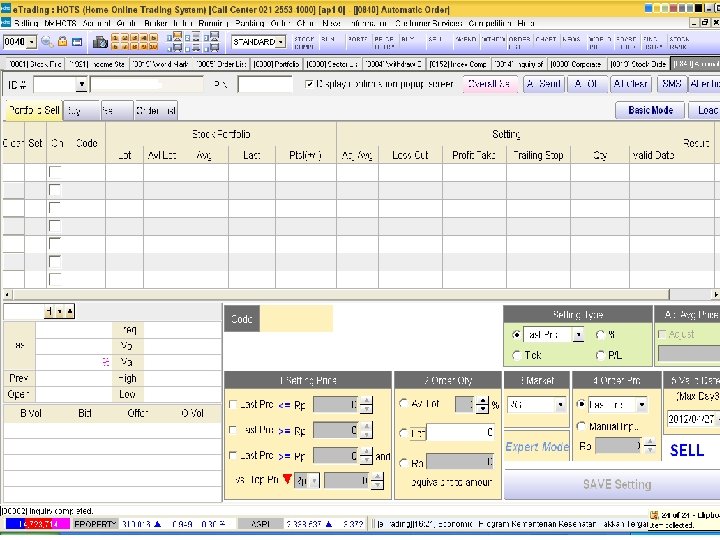Image resolution: width=720 pixels, height=540 pixels.
Task: Click the magnifier search icon in toolbar
Action: coord(46,42)
